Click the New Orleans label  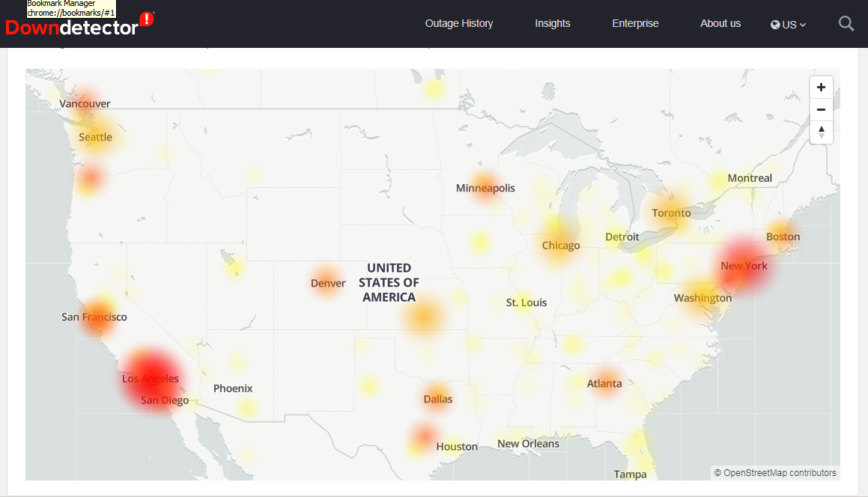tap(528, 444)
